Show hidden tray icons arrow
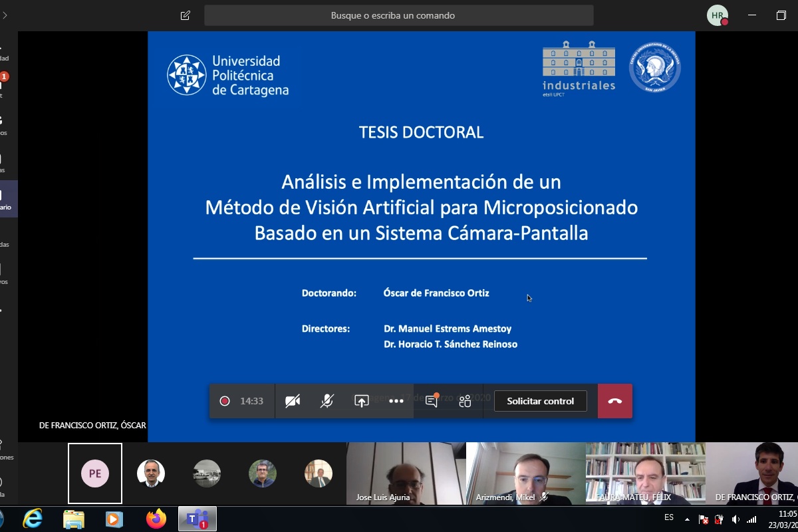 687,519
